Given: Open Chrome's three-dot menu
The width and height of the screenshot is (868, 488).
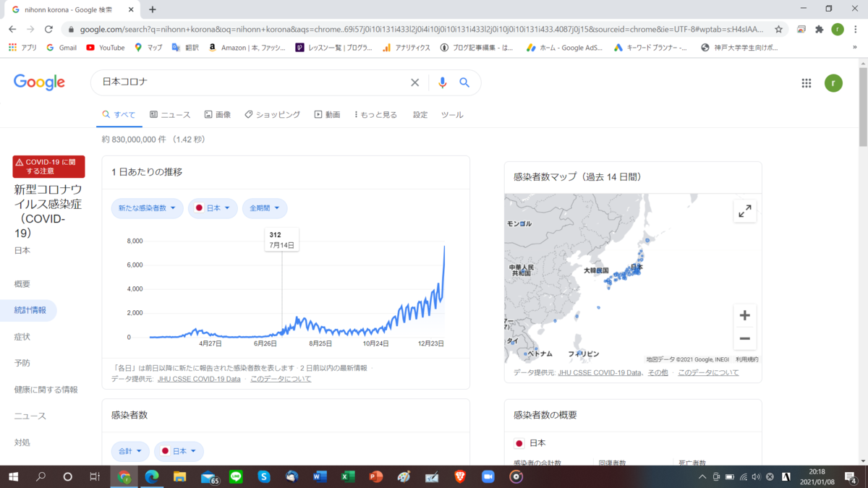Looking at the screenshot, I should click(x=855, y=29).
